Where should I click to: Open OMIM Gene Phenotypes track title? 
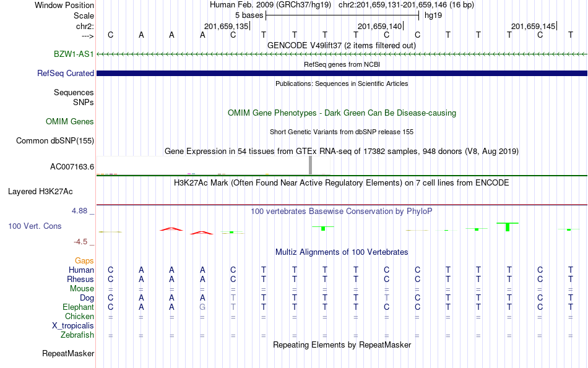(342, 113)
